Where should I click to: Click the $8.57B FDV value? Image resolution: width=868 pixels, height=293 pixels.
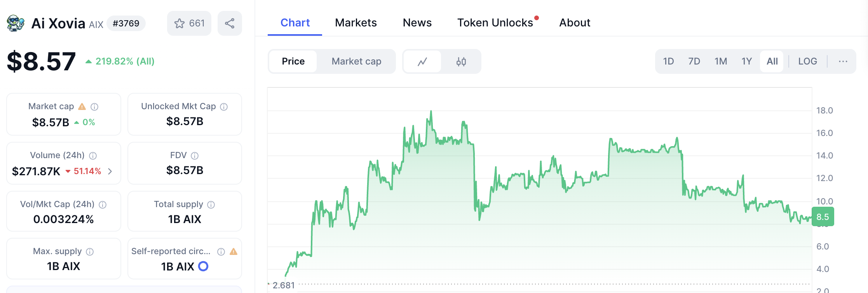pyautogui.click(x=185, y=170)
